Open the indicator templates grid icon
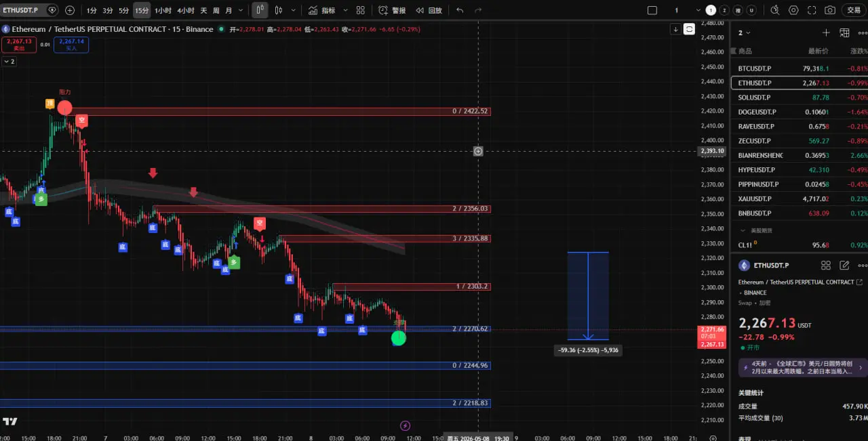The width and height of the screenshot is (868, 441). [x=360, y=10]
